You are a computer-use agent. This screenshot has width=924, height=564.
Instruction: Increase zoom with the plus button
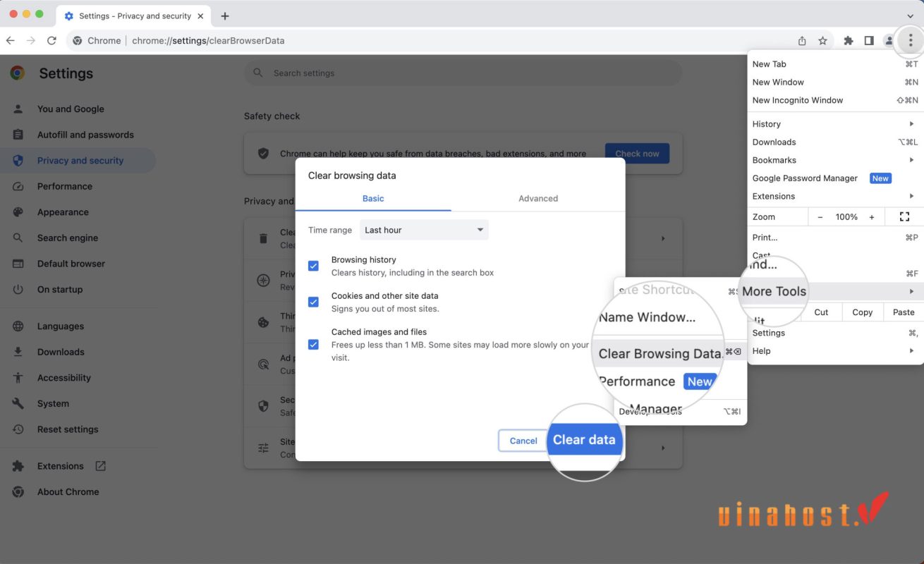tap(872, 217)
